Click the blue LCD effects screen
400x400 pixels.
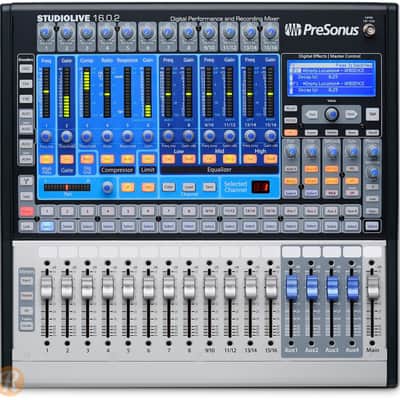pyautogui.click(x=332, y=79)
